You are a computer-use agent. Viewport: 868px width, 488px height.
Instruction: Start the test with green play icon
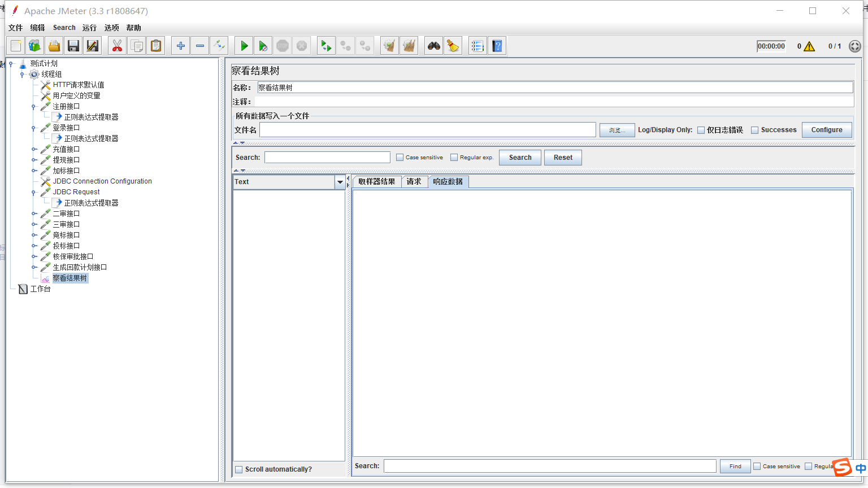244,46
